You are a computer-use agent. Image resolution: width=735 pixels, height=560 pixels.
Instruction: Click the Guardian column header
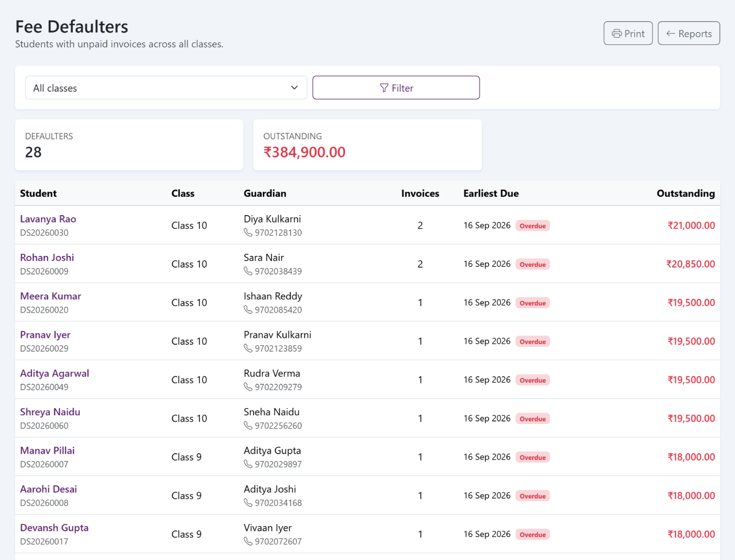tap(265, 193)
